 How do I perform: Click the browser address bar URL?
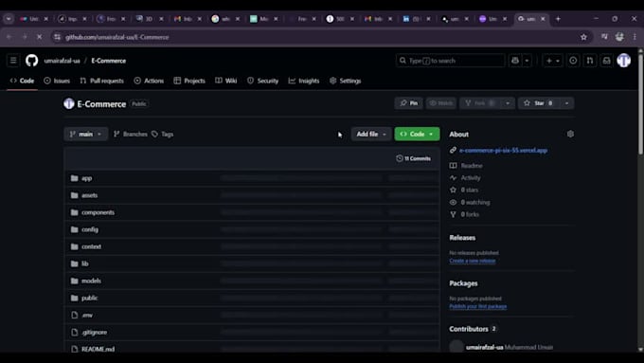point(117,37)
